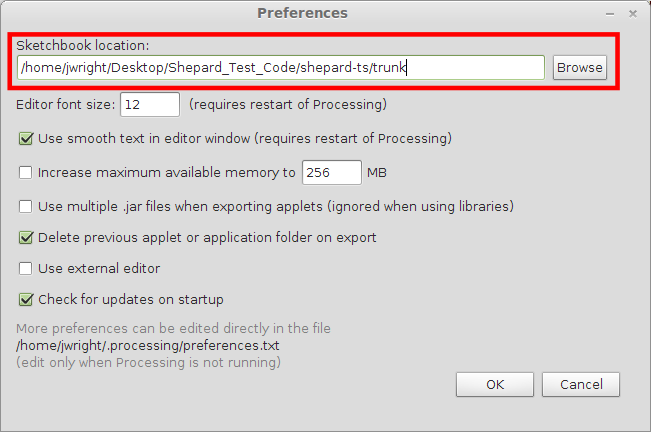Confirm preferences with the OK button
Image resolution: width=651 pixels, height=432 pixels.
click(495, 384)
